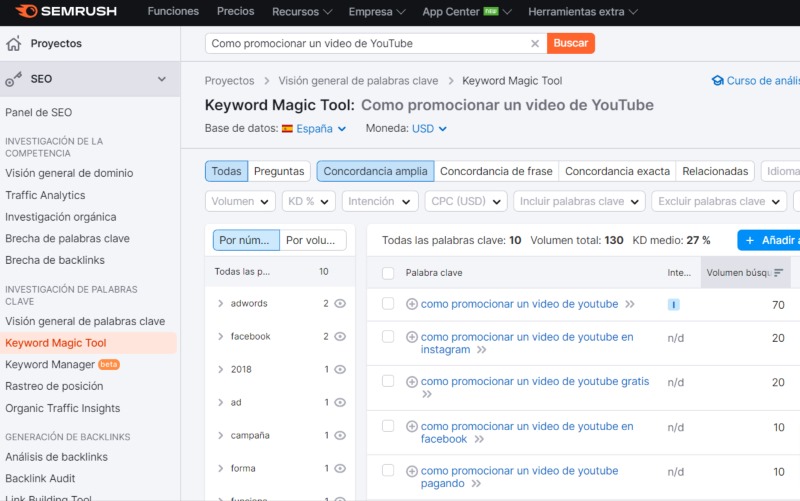This screenshot has width=800, height=501.
Task: Toggle the eye icon for the 2018 group
Action: (x=340, y=369)
